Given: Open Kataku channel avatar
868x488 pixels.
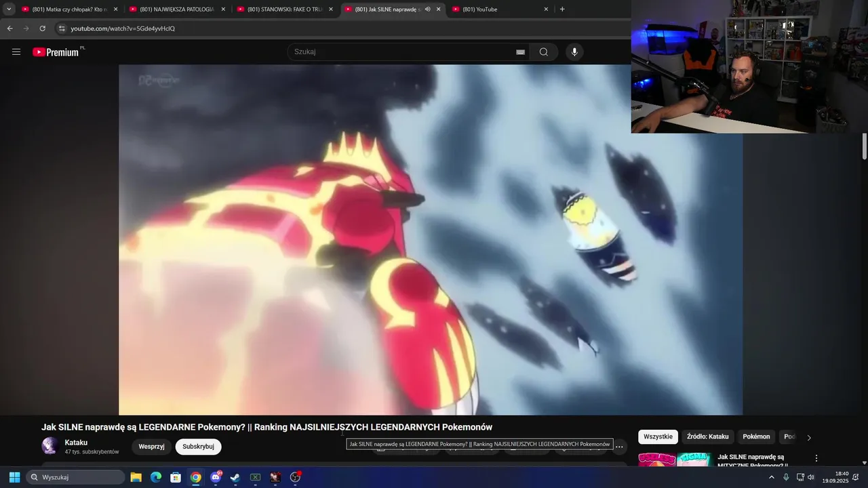Looking at the screenshot, I should [50, 446].
